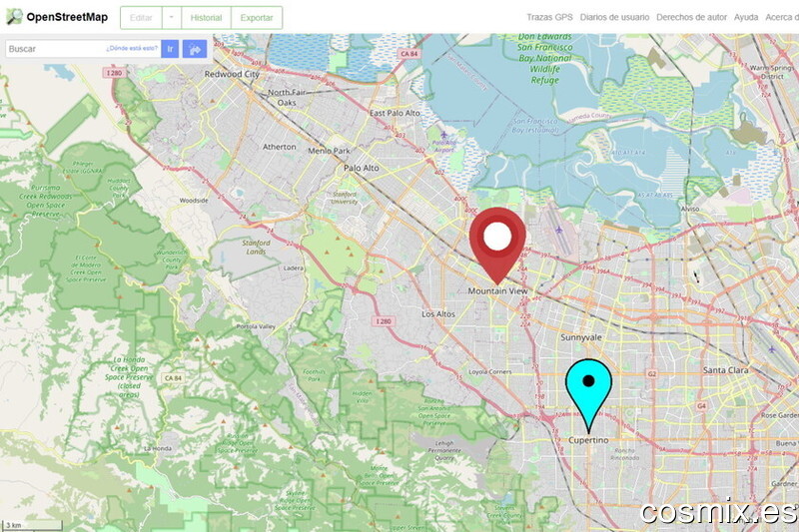
Task: Click the Woodside map label
Action: [x=194, y=201]
